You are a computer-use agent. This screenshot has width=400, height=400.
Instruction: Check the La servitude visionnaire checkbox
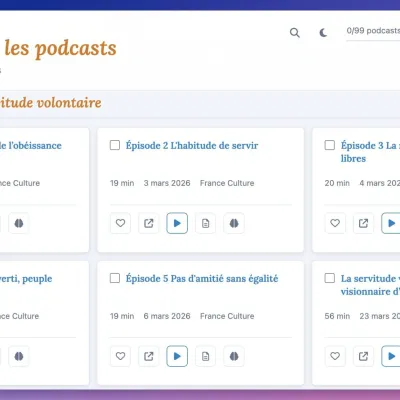click(330, 278)
